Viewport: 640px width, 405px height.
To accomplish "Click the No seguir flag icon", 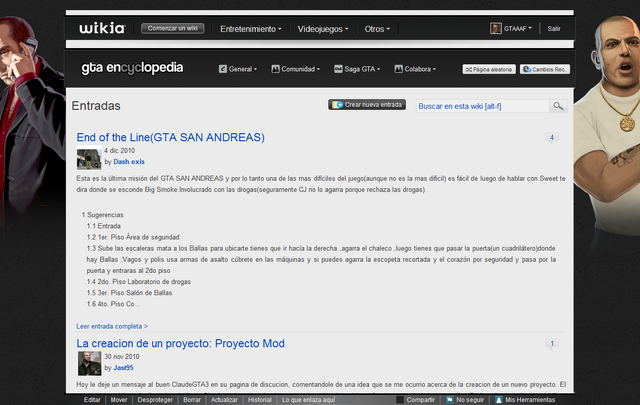I will point(450,400).
